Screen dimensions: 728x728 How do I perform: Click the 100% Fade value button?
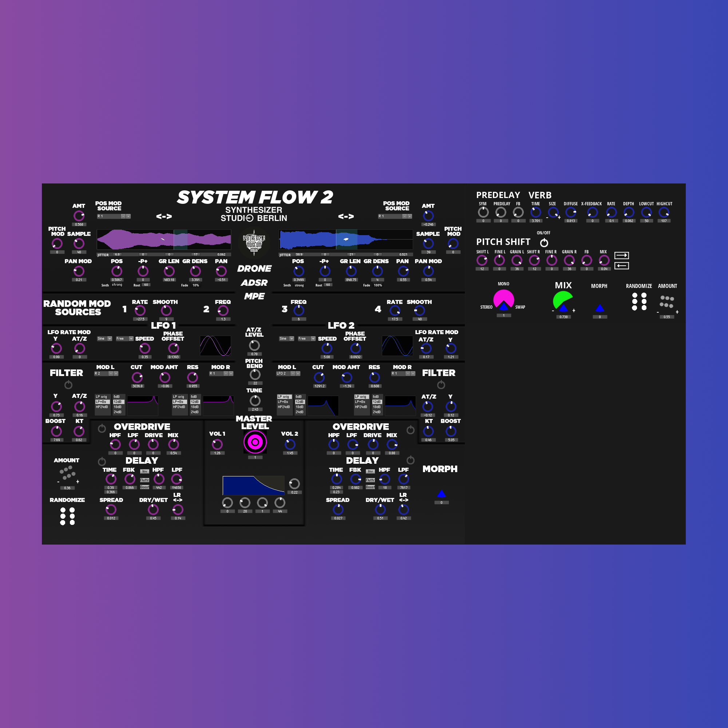coord(378,285)
